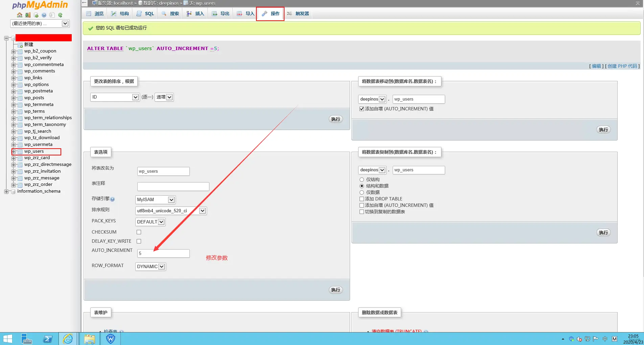Switch to the 结构 tab
Viewport: 644px width, 345px height.
[120, 14]
